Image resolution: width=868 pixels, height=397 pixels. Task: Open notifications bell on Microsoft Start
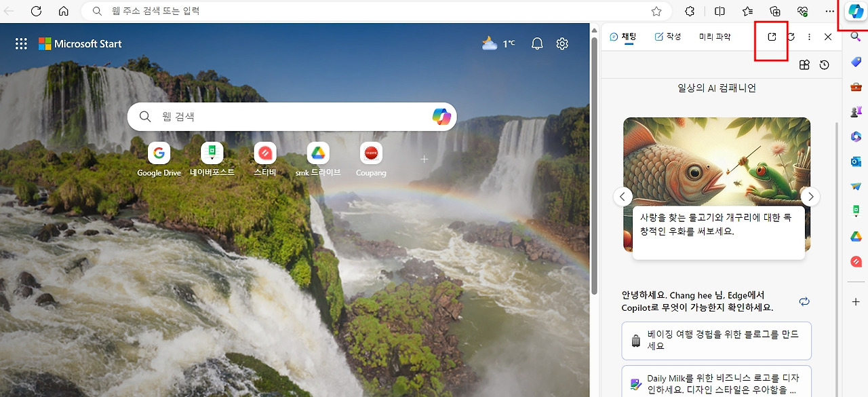click(x=537, y=43)
